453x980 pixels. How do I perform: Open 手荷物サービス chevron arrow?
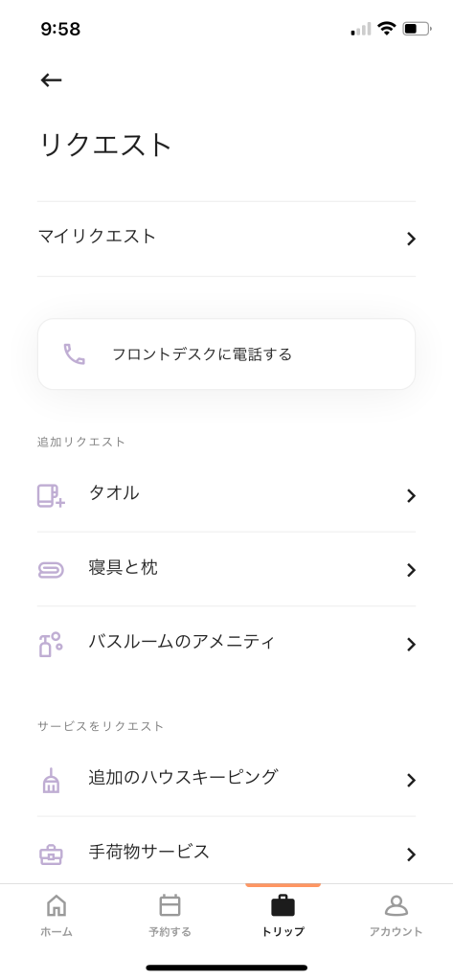tap(411, 855)
